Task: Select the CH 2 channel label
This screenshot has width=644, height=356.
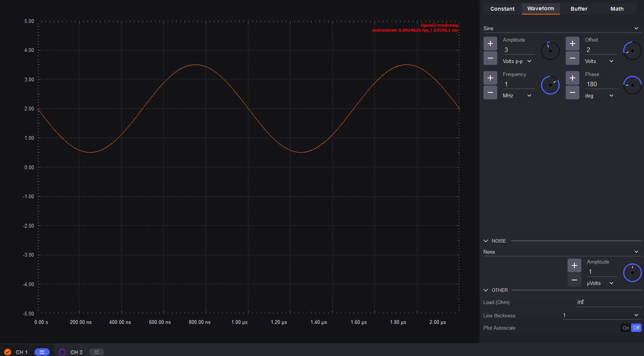Action: (x=76, y=352)
